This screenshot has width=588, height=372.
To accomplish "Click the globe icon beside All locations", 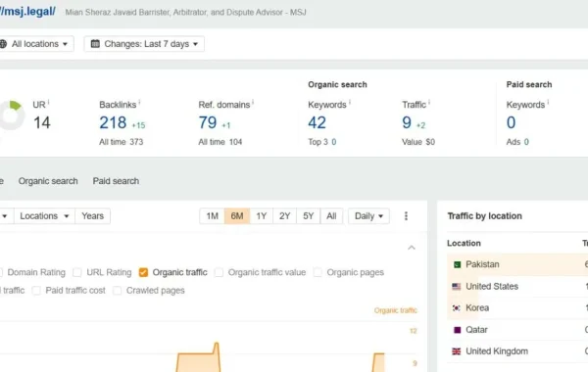I will click(x=3, y=44).
